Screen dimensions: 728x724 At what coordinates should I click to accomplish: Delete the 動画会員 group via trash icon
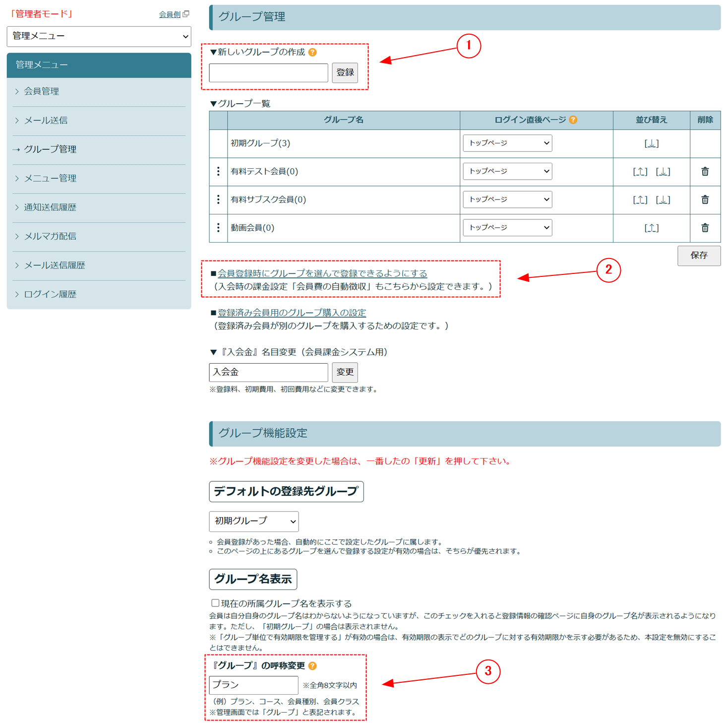coord(705,228)
